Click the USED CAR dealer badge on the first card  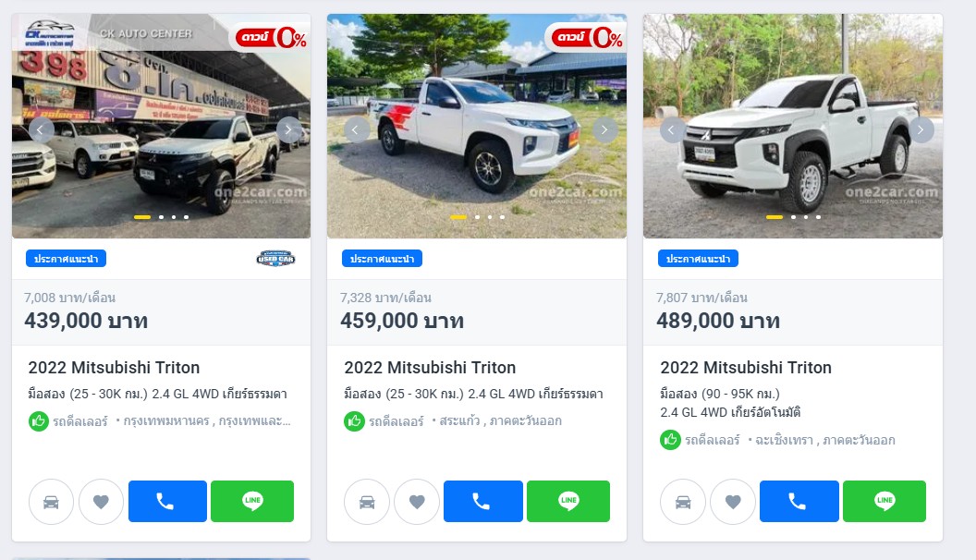click(275, 259)
